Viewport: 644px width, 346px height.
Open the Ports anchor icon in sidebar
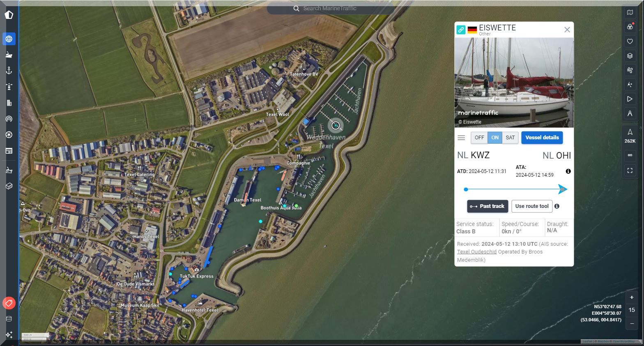[x=9, y=71]
